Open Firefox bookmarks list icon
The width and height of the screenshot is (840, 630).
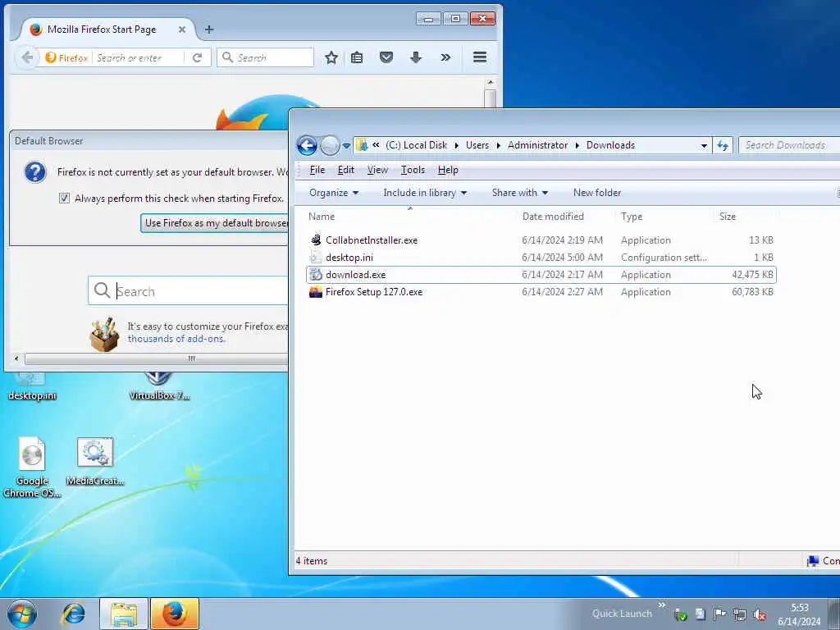[x=357, y=57]
